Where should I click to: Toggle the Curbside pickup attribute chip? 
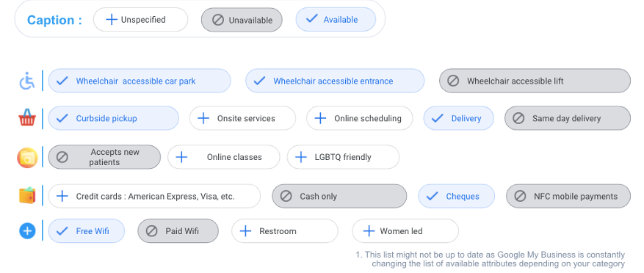point(114,118)
